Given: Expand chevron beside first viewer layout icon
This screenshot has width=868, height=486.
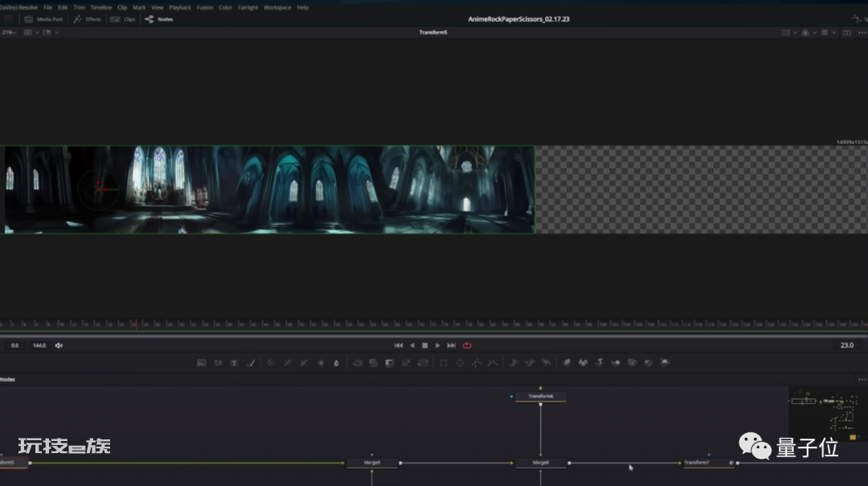Looking at the screenshot, I should (37, 33).
